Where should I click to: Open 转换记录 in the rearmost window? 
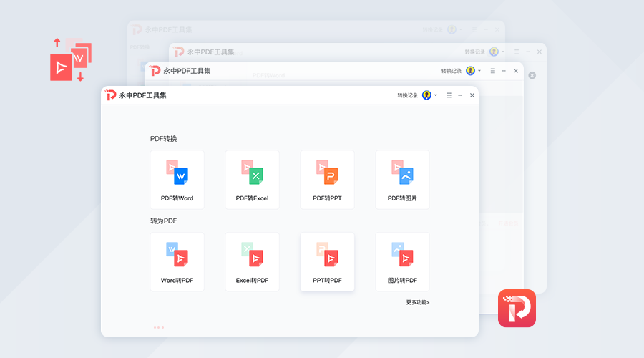tap(432, 30)
